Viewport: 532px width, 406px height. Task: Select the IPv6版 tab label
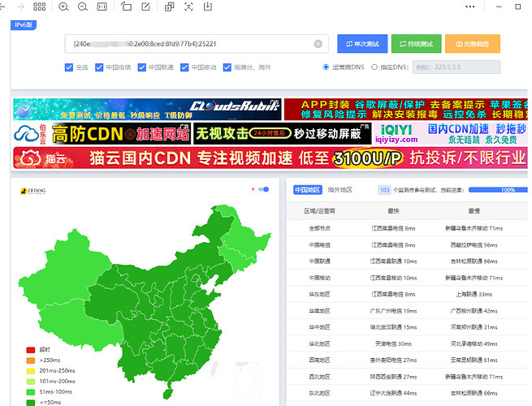coord(24,24)
